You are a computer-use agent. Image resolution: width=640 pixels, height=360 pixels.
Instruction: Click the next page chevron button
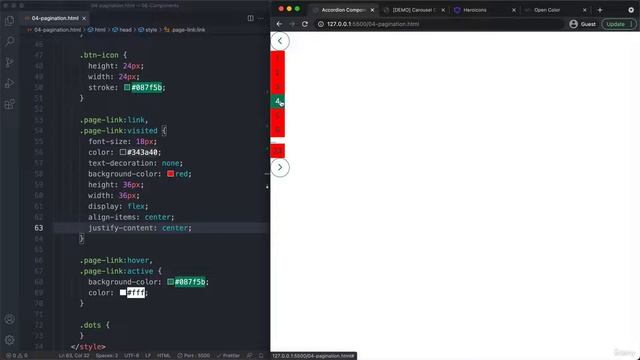pyautogui.click(x=280, y=167)
